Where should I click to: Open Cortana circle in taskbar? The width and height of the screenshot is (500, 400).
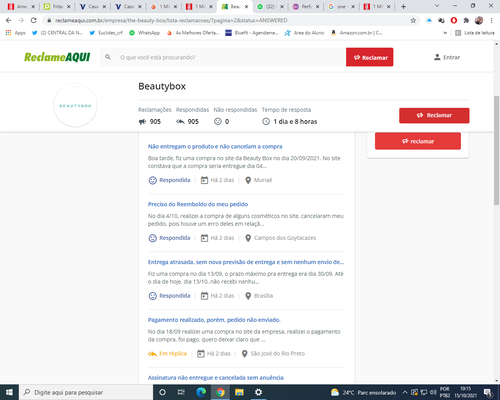click(x=162, y=392)
